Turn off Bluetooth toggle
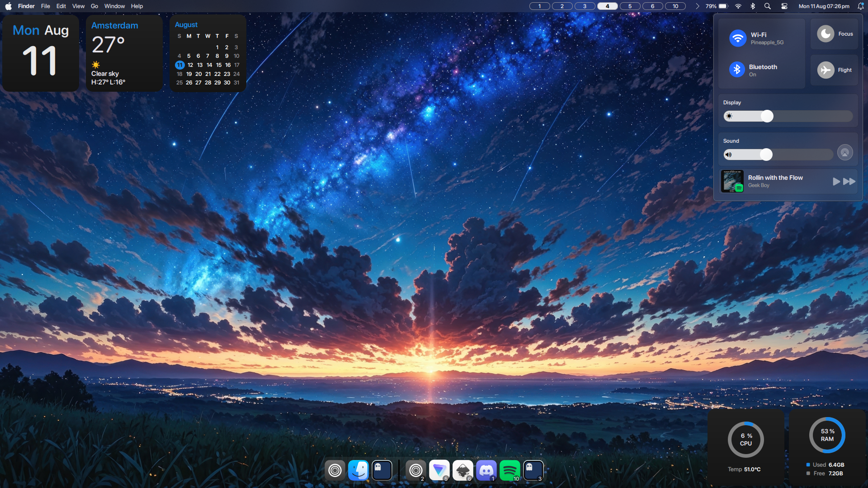868x488 pixels. [x=737, y=70]
